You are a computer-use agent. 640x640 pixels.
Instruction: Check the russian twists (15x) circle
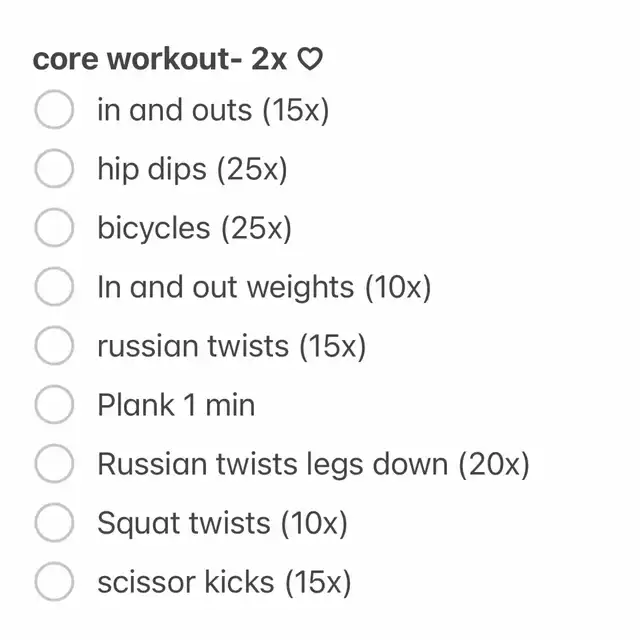(54, 347)
